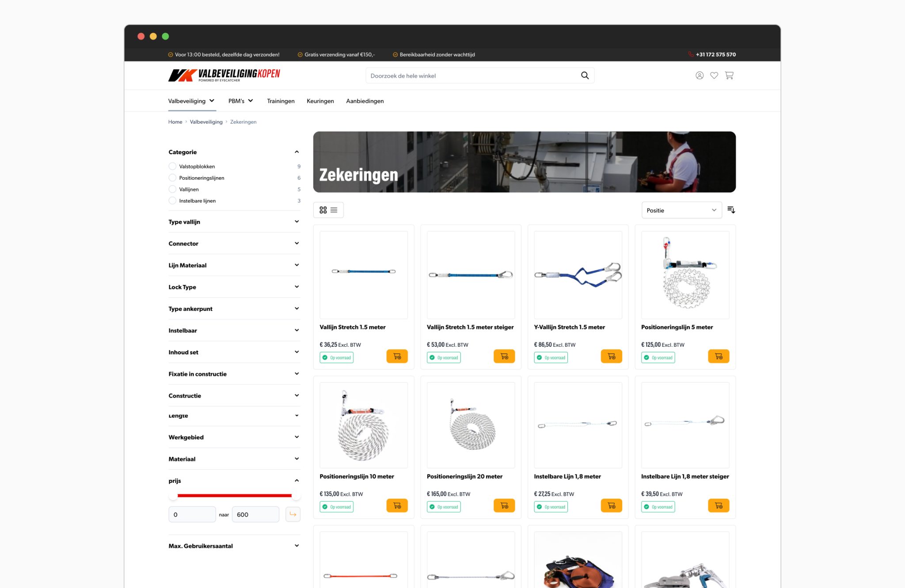Click the checkmark icon beside Gratis verzending
905x588 pixels.
pyautogui.click(x=300, y=55)
